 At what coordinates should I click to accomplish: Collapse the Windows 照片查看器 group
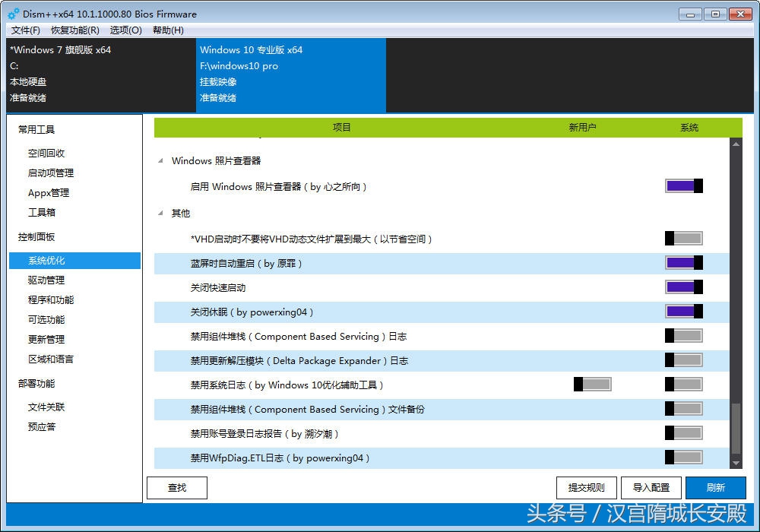[x=160, y=160]
